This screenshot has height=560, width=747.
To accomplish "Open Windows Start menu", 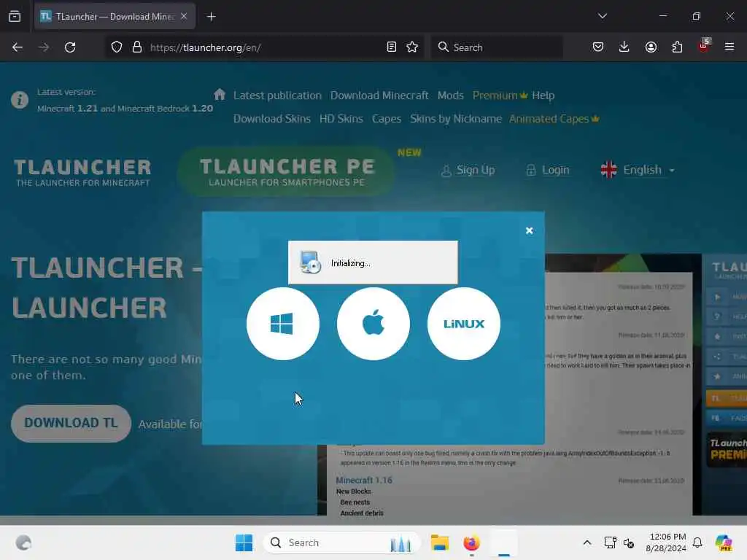I will [x=244, y=542].
